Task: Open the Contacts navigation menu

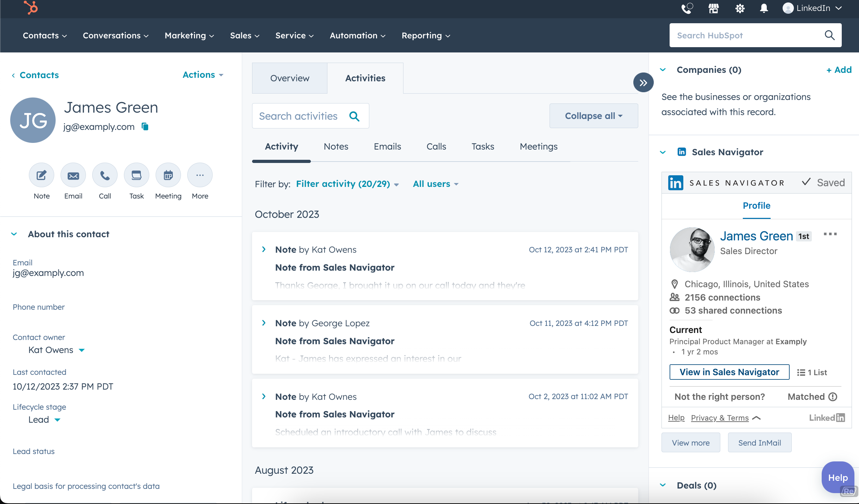Action: point(45,36)
